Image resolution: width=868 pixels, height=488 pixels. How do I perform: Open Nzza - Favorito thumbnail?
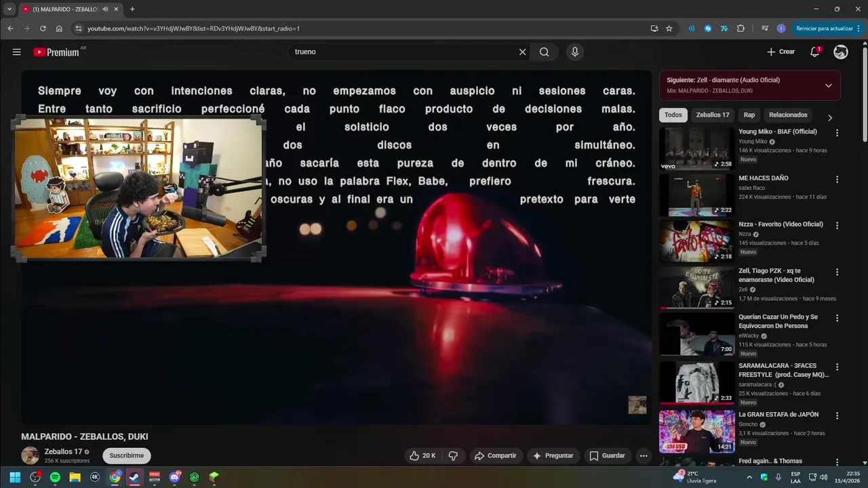coord(697,241)
